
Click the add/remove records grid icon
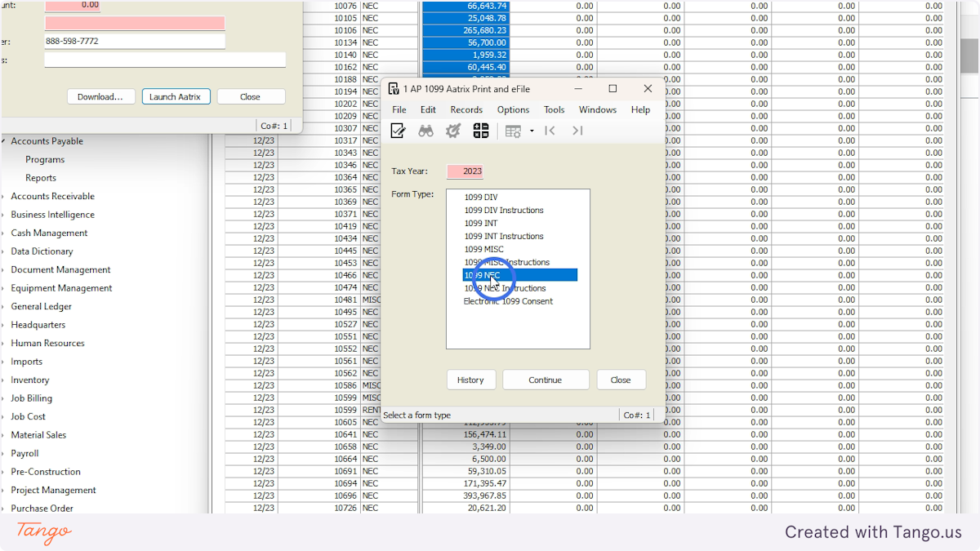[481, 131]
